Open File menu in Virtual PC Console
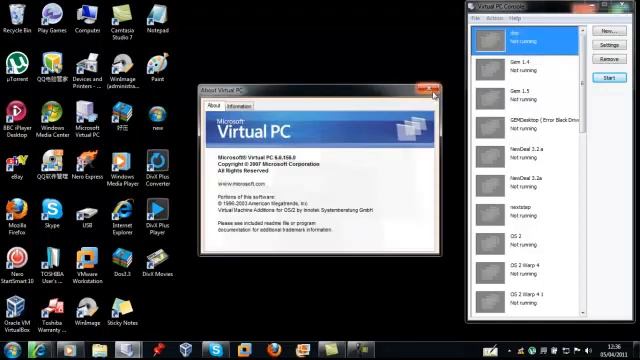This screenshot has height=360, width=640. click(476, 18)
